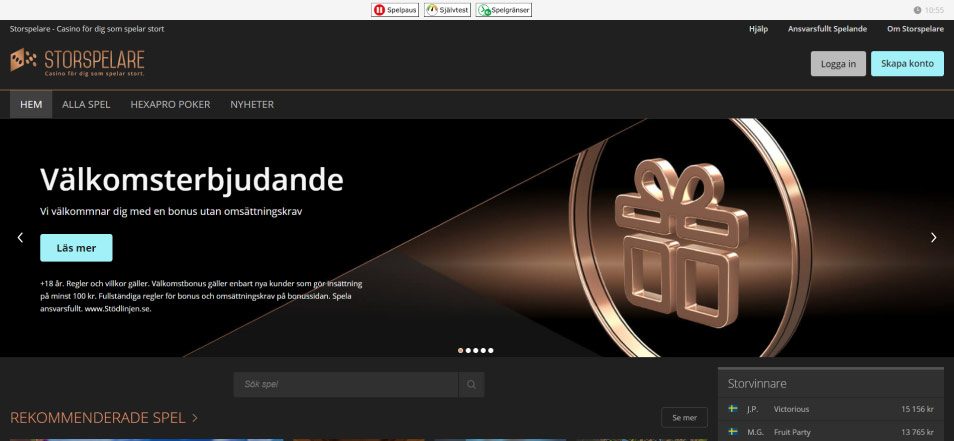Open Ansvarsfullt Spelande link

click(x=827, y=29)
